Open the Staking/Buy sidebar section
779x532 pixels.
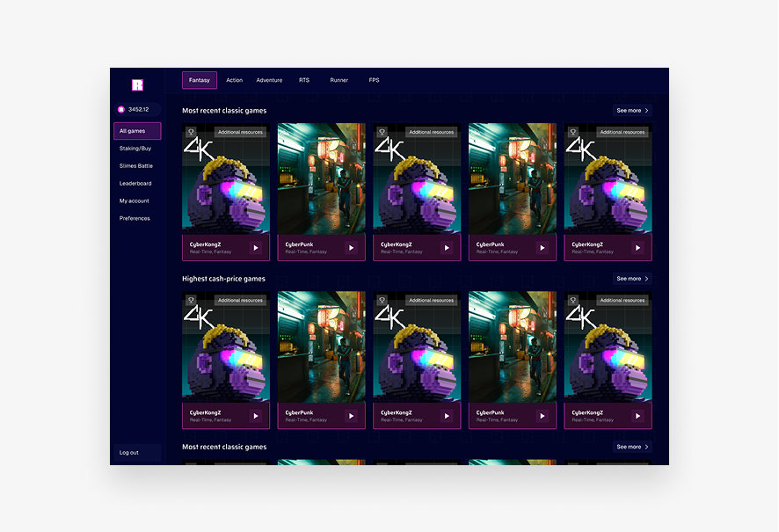[x=135, y=148]
